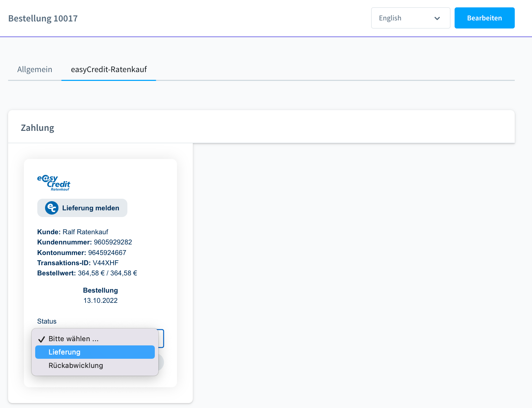Click the checkmark next to Bitte wählen
The width and height of the screenshot is (532, 408).
click(42, 339)
